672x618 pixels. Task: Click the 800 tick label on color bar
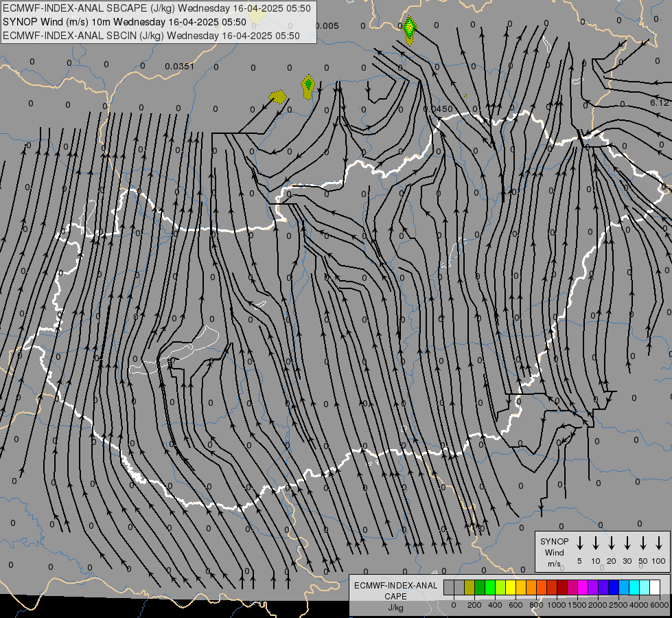[536, 605]
